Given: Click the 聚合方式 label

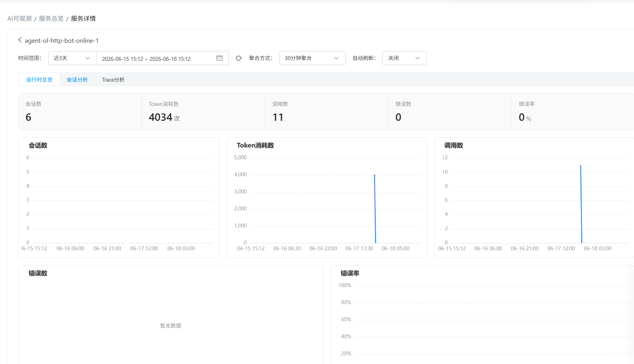Looking at the screenshot, I should 261,58.
